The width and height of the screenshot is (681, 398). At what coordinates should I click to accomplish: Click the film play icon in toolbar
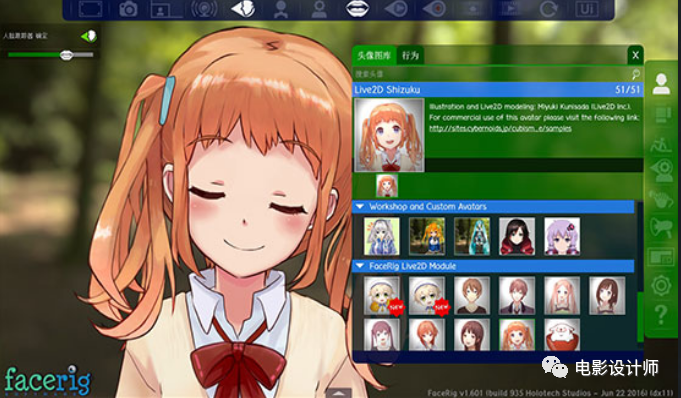pyautogui.click(x=511, y=9)
